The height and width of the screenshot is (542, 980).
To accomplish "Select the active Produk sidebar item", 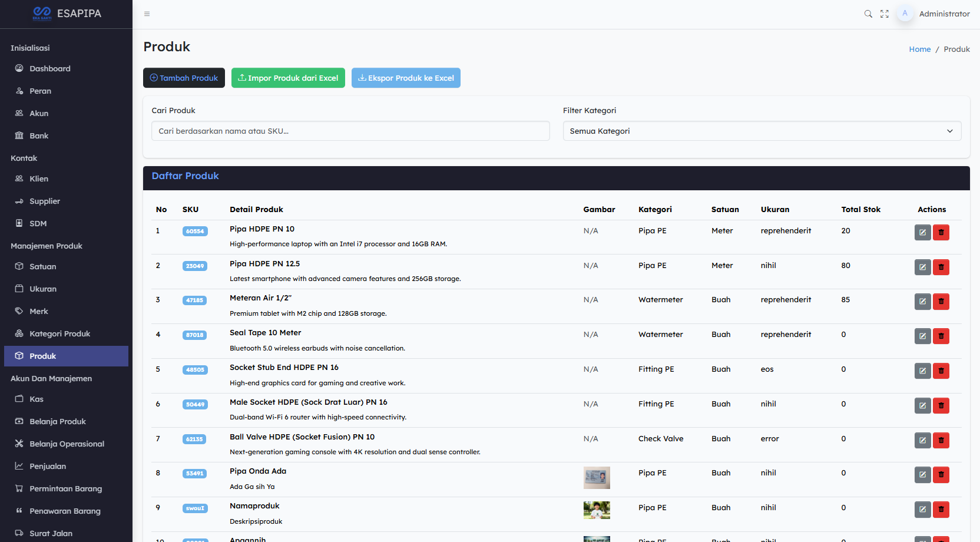I will pos(66,356).
